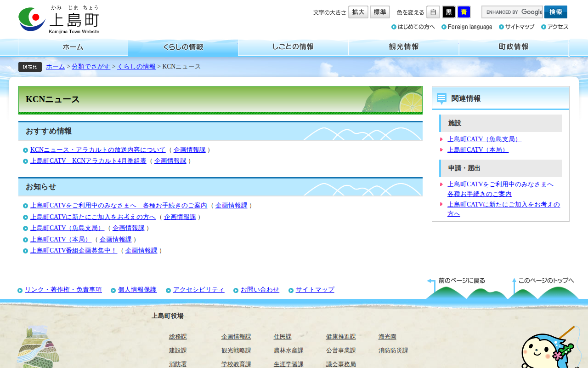Open the header サイトマップ link

(x=517, y=27)
